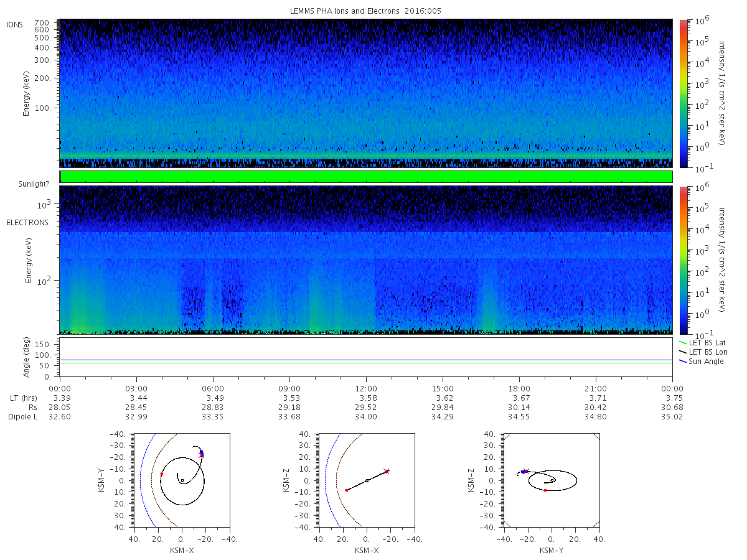Click the 'LET BS Lon' legend entry

[703, 352]
